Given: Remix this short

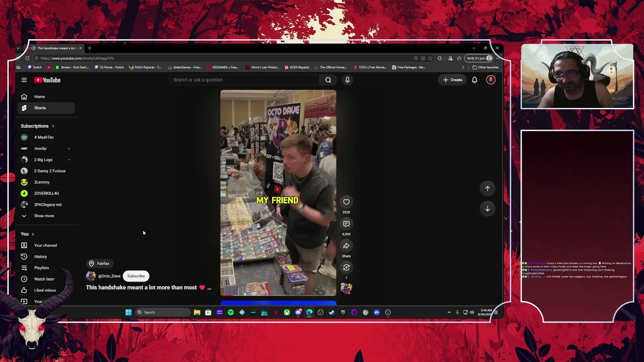Looking at the screenshot, I should [346, 267].
